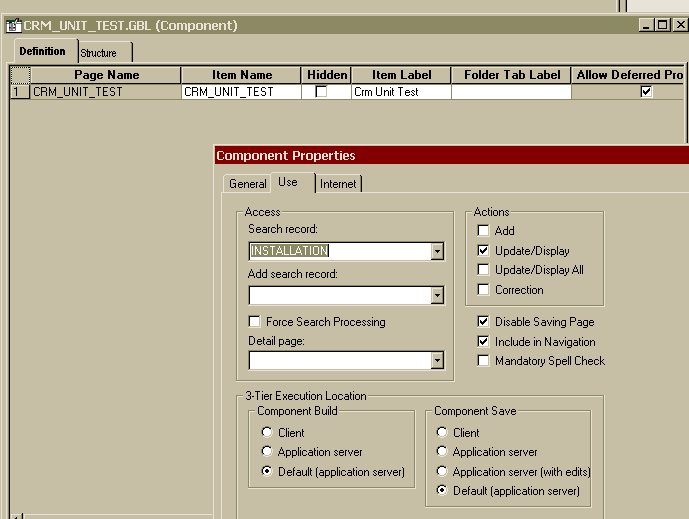This screenshot has width=689, height=519.
Task: Uncheck Allow Deferred Processing for CRM_UNIT_TEST row
Action: 646,92
